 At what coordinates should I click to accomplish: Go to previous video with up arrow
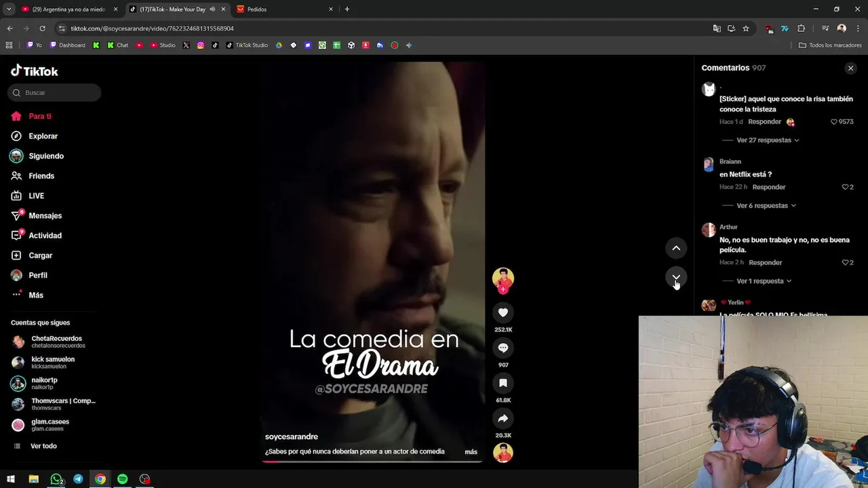(x=676, y=248)
